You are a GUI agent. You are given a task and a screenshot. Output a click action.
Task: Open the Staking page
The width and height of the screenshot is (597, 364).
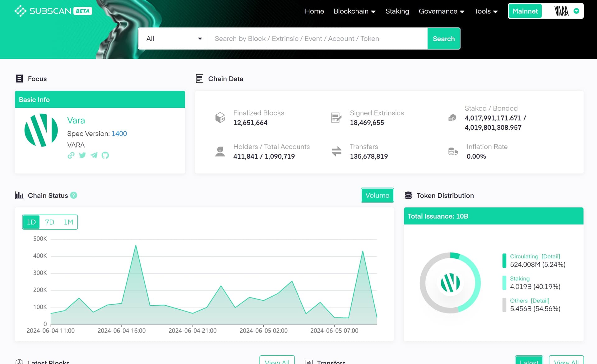[397, 11]
